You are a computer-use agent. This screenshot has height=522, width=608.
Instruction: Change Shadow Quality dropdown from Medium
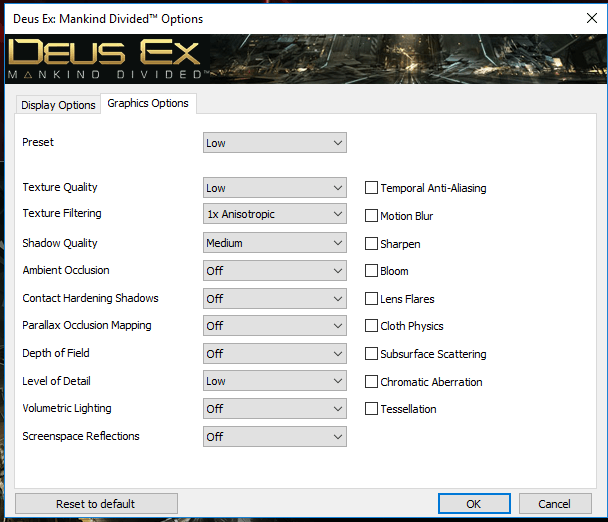[x=274, y=243]
